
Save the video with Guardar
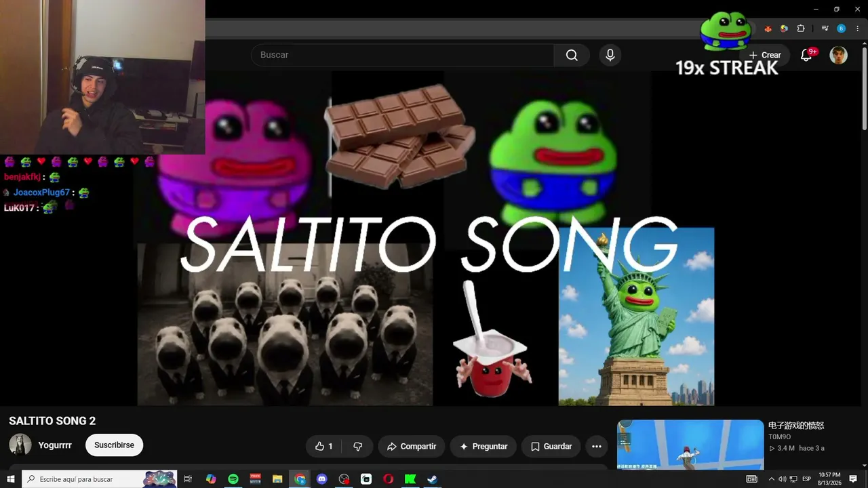pos(551,447)
